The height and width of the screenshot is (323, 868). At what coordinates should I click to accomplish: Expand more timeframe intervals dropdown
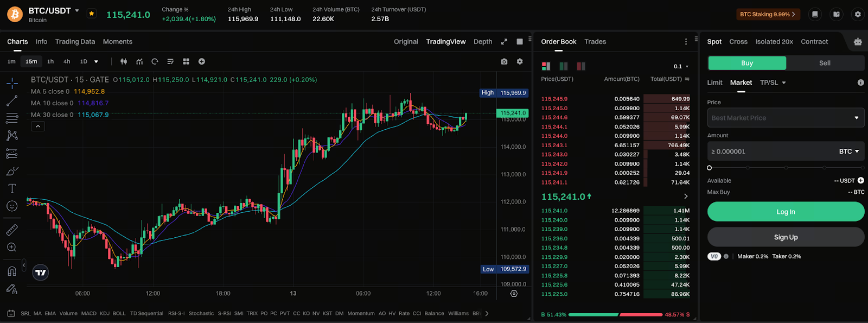pyautogui.click(x=97, y=61)
